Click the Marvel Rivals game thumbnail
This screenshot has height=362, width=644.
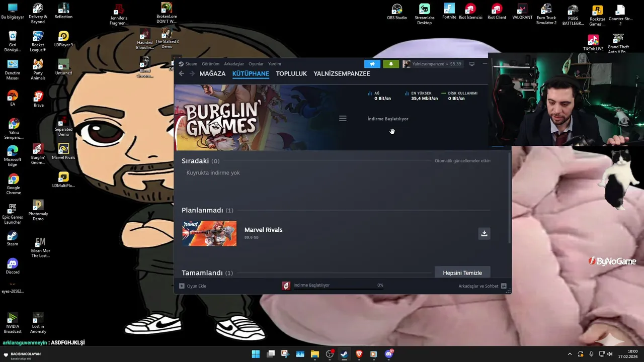coord(209,233)
